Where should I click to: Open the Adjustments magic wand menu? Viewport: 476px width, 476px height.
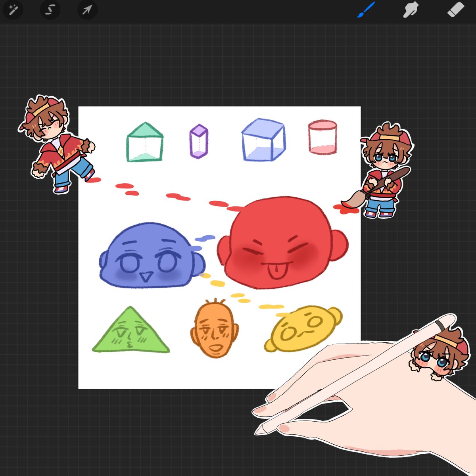coord(13,10)
